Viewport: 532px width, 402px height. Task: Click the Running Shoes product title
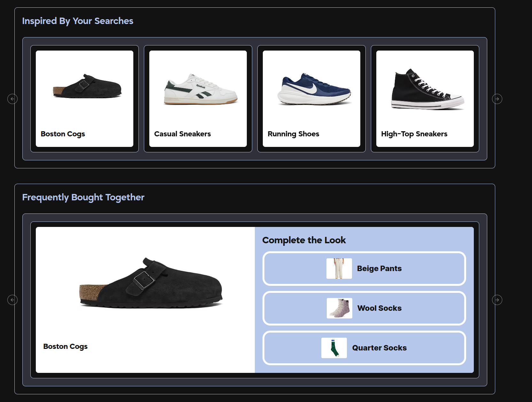click(x=293, y=134)
